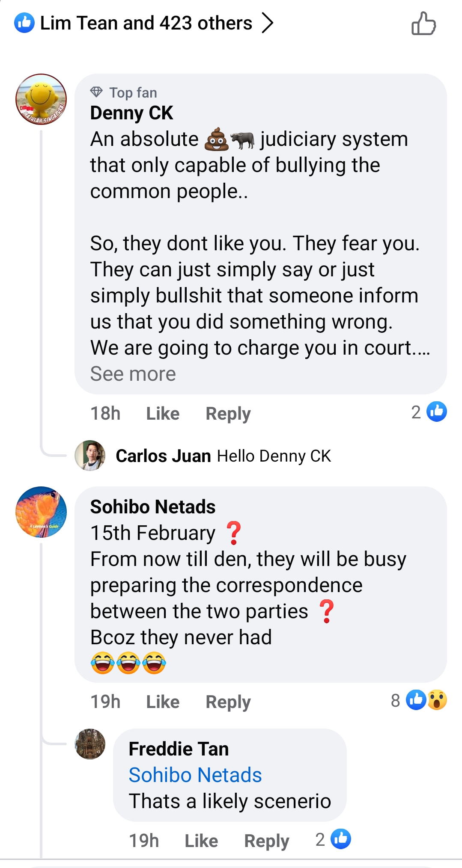This screenshot has width=462, height=868.
Task: Tap the Top fan diamond badge
Action: tap(96, 92)
